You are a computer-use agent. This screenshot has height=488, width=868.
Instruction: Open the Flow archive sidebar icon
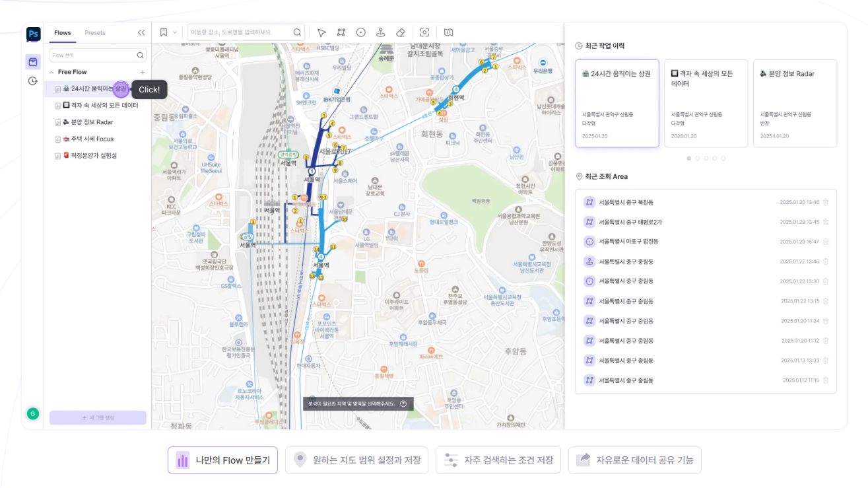[33, 61]
